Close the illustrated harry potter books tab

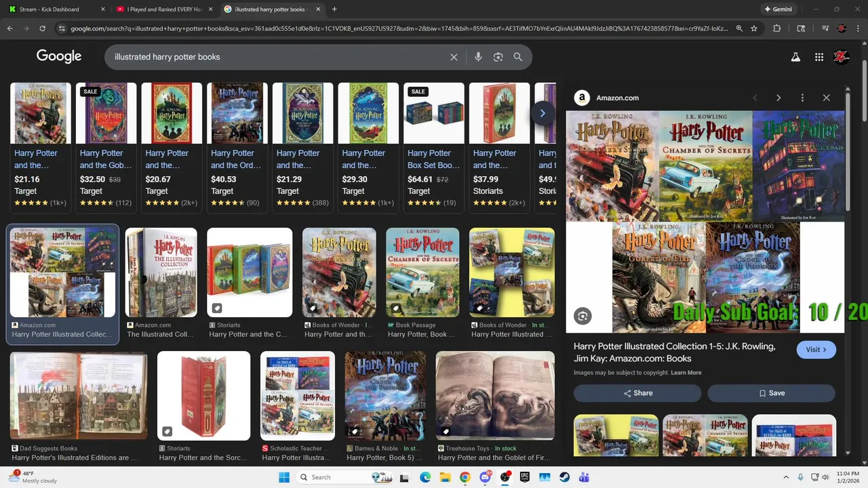(x=317, y=9)
